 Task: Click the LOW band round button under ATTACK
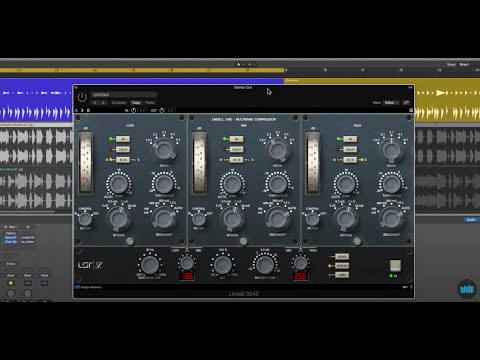click(x=130, y=241)
